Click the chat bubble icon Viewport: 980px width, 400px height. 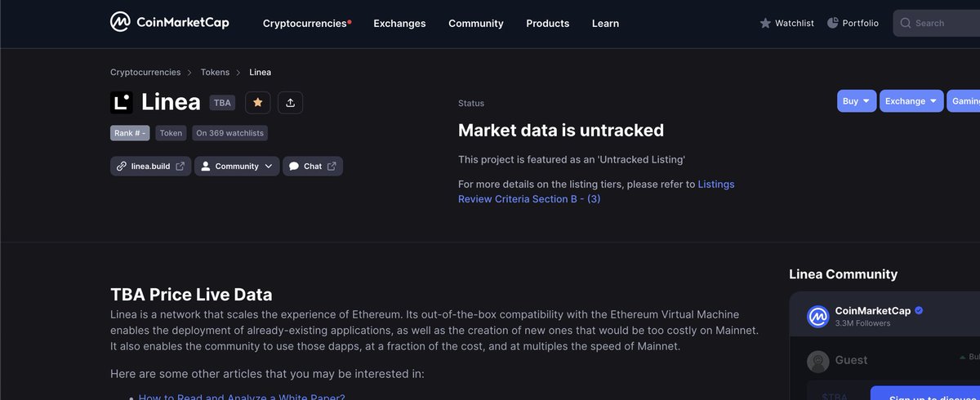[x=294, y=167]
